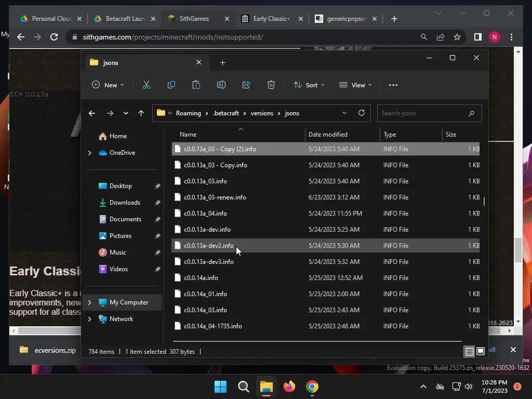Open recent locations dropdown chevron

[x=126, y=113]
